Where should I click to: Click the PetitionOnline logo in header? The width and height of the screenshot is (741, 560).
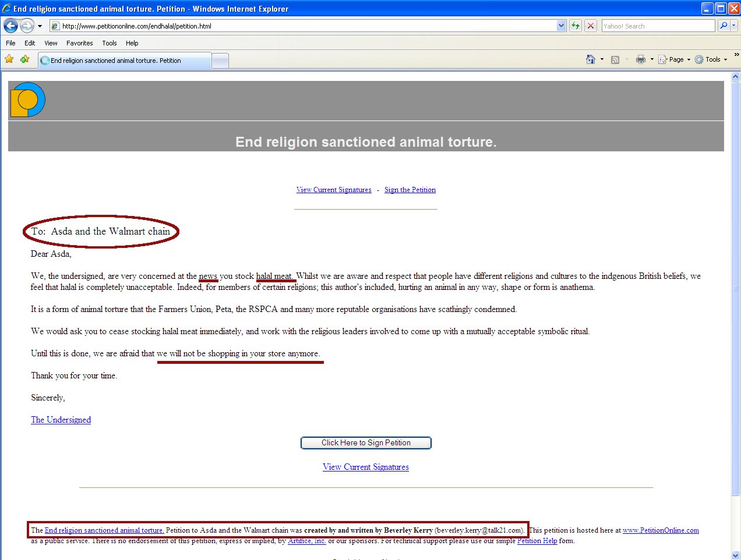click(27, 100)
